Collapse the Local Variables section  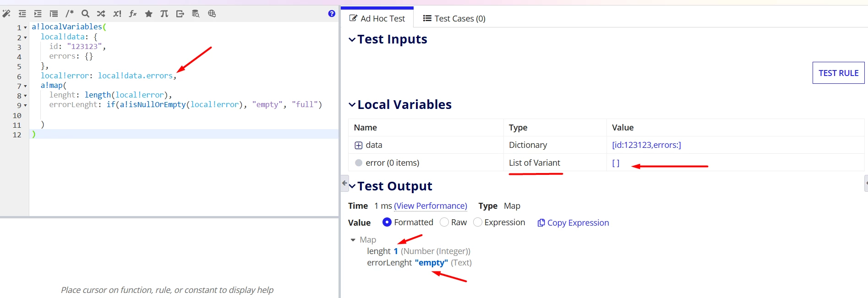pos(352,105)
